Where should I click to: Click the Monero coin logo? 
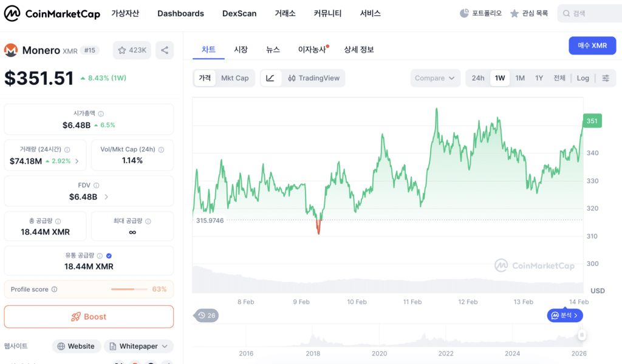click(x=11, y=50)
